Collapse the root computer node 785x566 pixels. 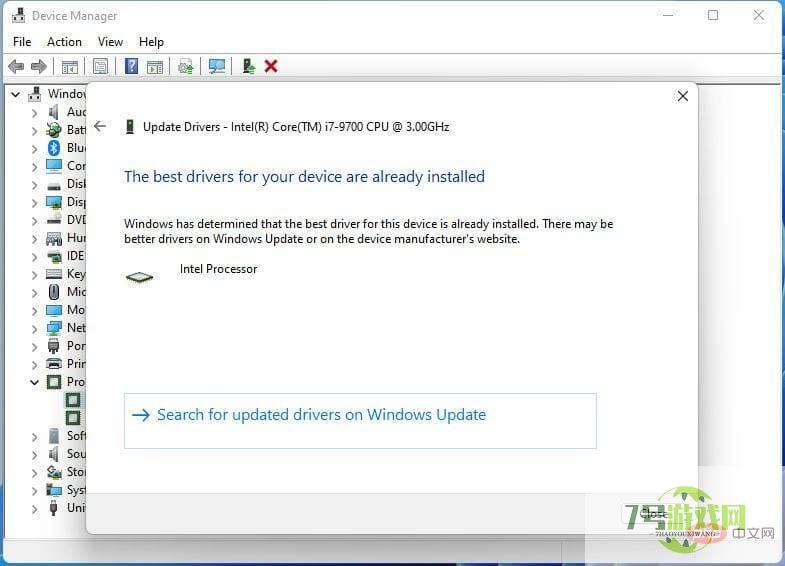click(x=16, y=94)
